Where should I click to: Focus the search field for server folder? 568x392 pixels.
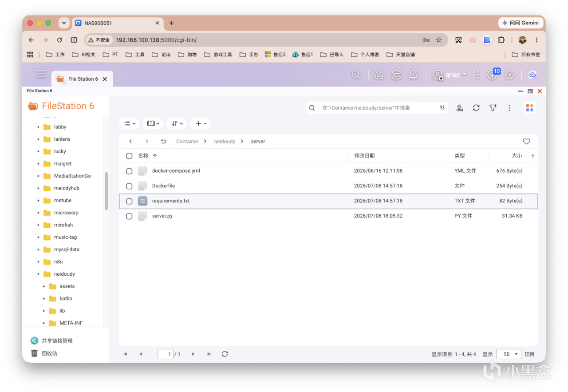click(377, 108)
